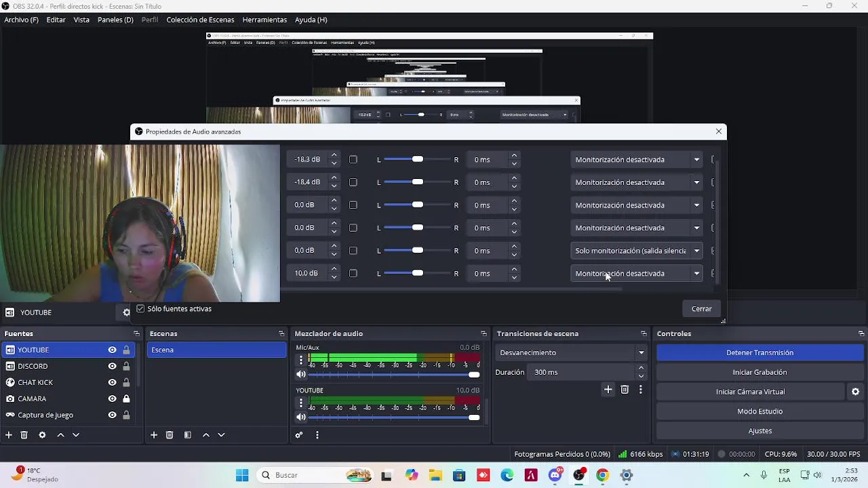This screenshot has width=868, height=488.
Task: Open transition properties three-dots menu
Action: 640,389
